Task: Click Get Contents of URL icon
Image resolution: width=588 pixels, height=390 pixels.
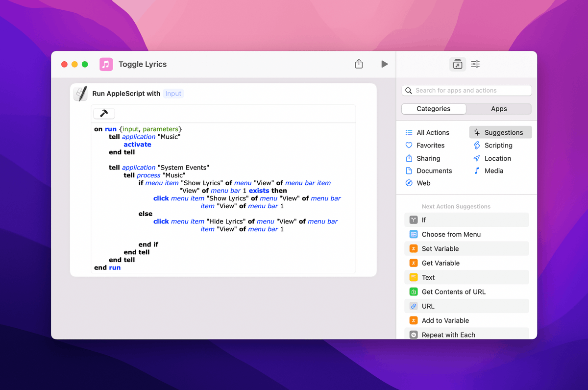Action: tap(414, 292)
